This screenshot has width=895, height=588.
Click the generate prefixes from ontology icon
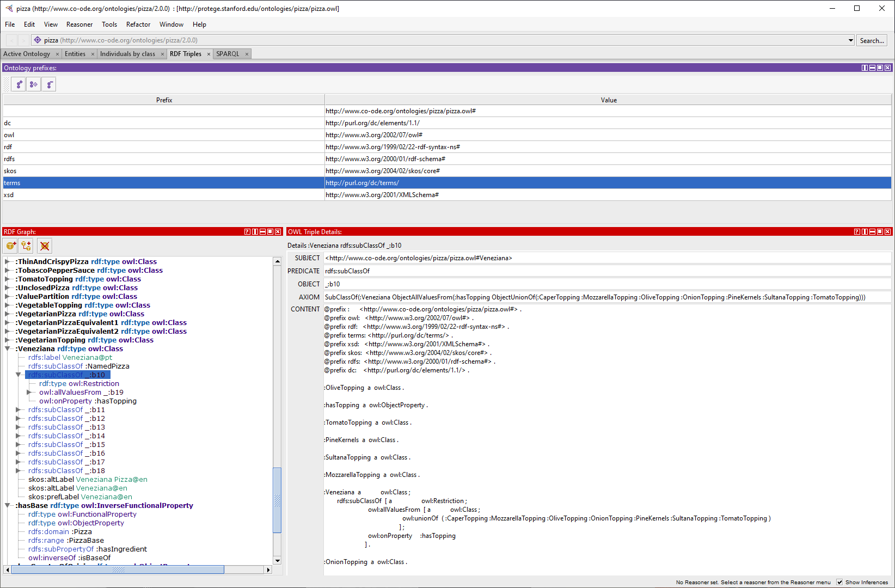[34, 84]
